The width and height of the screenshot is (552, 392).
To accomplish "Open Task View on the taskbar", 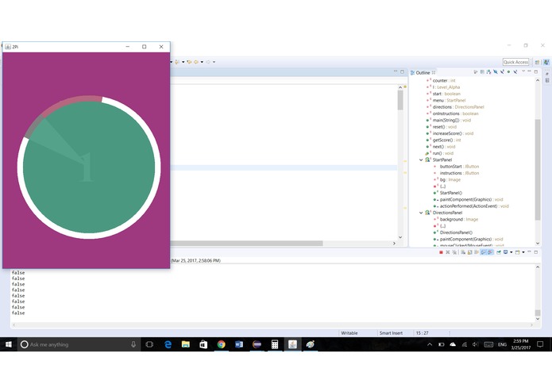I will (x=149, y=344).
